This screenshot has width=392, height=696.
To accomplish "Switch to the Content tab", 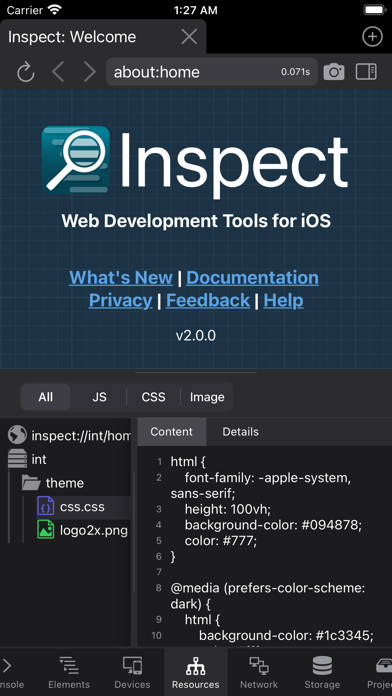I will point(171,431).
